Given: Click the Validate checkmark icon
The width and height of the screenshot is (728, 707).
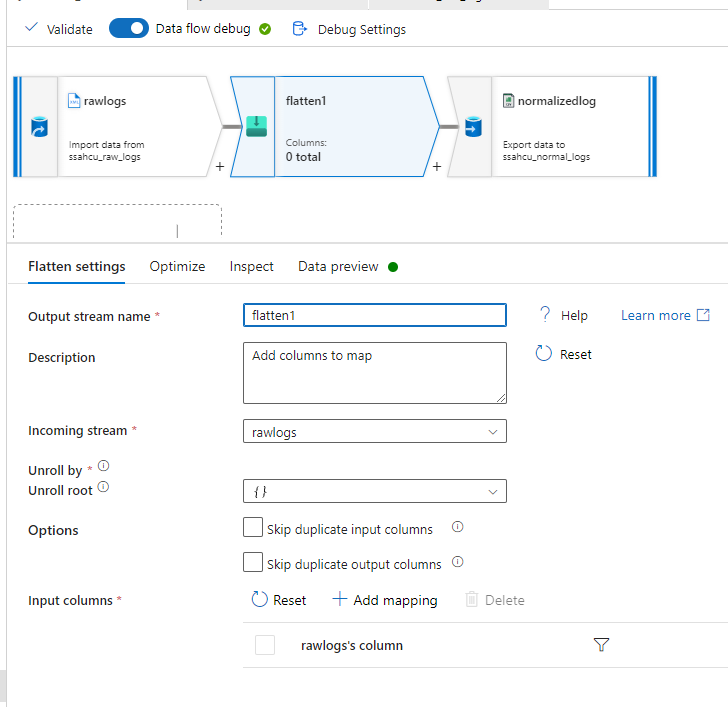Looking at the screenshot, I should point(31,27).
